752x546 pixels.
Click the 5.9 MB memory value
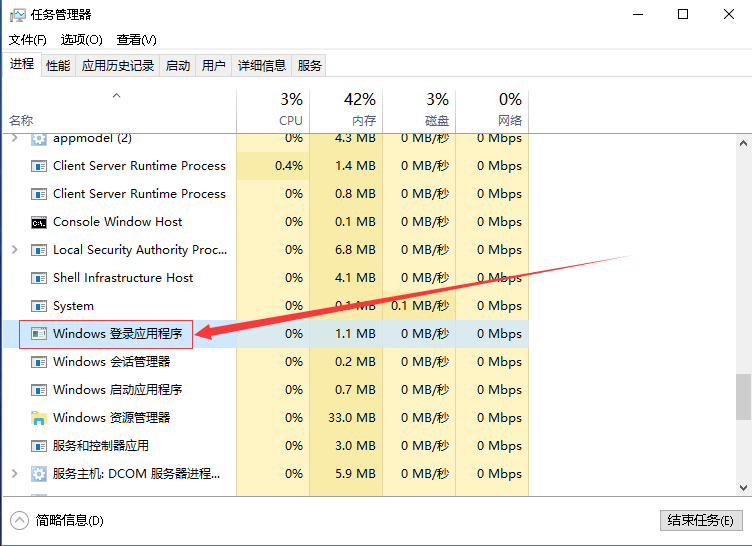click(x=355, y=474)
